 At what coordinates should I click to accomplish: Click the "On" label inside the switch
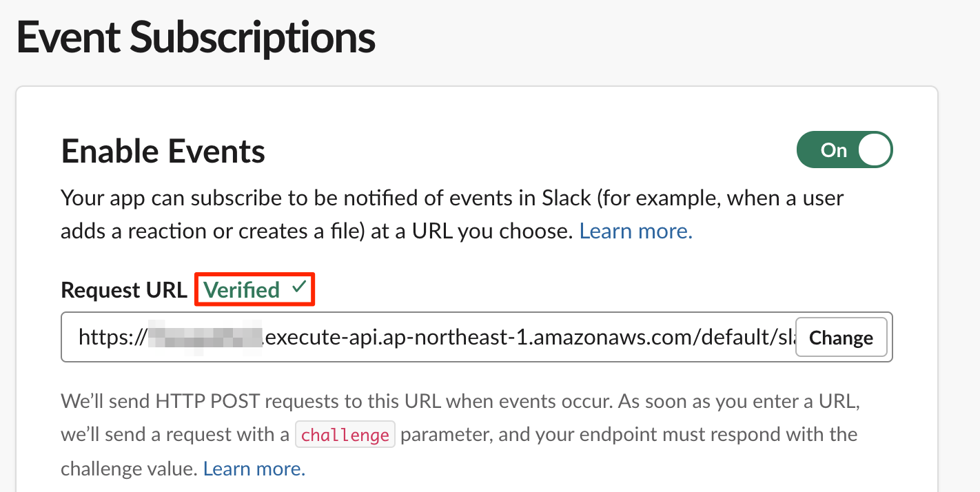(833, 150)
